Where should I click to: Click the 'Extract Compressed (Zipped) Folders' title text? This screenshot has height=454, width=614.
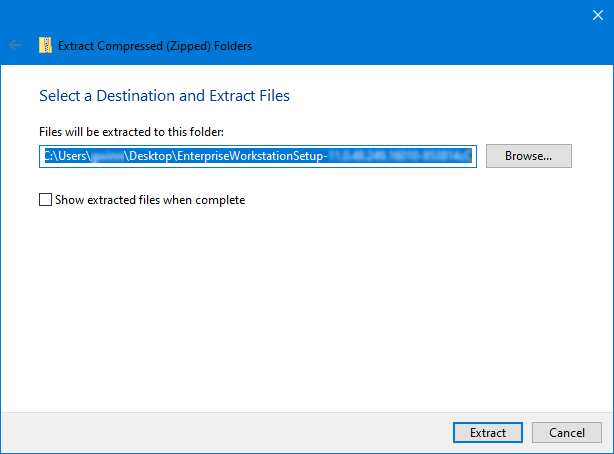[x=155, y=45]
